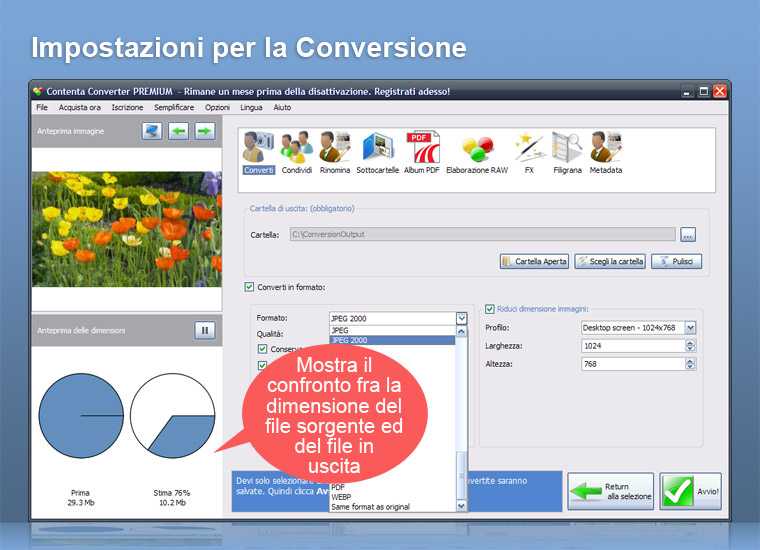Click the flower preview image
The height and width of the screenshot is (550, 760).
127,229
